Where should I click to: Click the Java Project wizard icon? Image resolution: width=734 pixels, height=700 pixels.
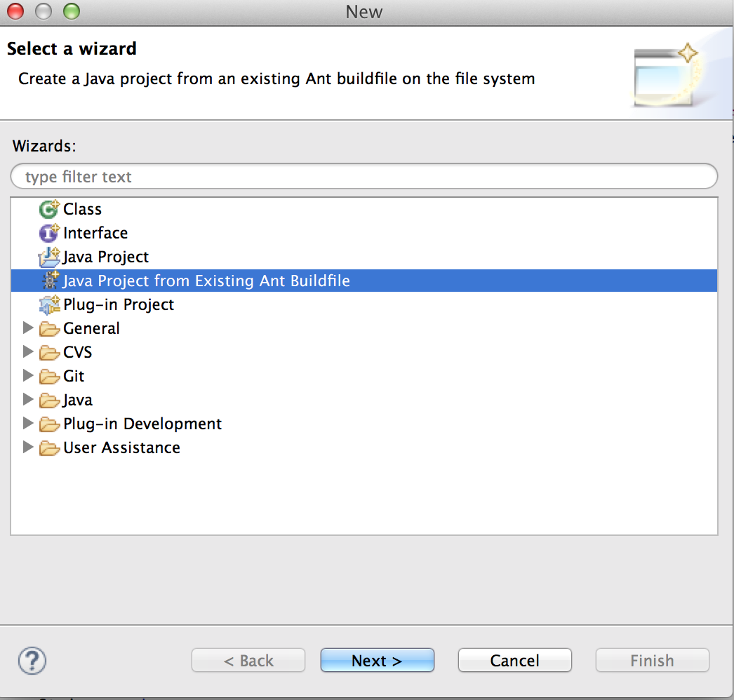(49, 257)
